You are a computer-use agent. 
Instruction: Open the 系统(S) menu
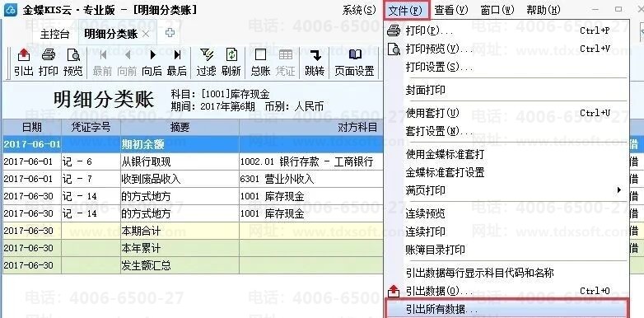pos(359,9)
